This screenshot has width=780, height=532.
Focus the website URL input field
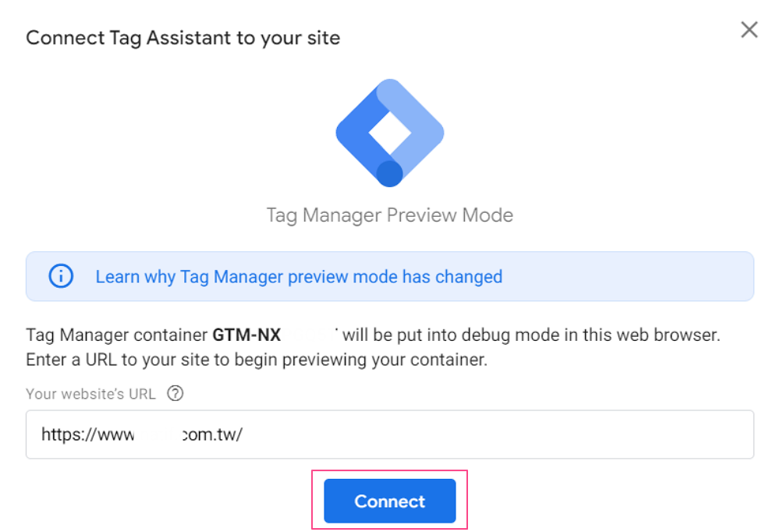pyautogui.click(x=389, y=434)
